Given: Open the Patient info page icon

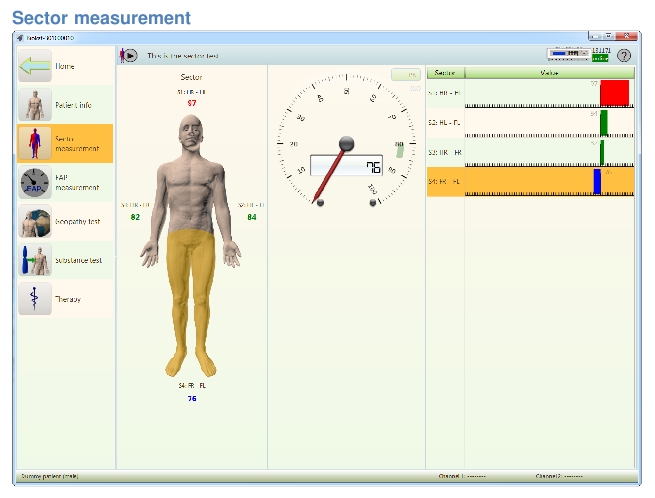Looking at the screenshot, I should point(35,104).
